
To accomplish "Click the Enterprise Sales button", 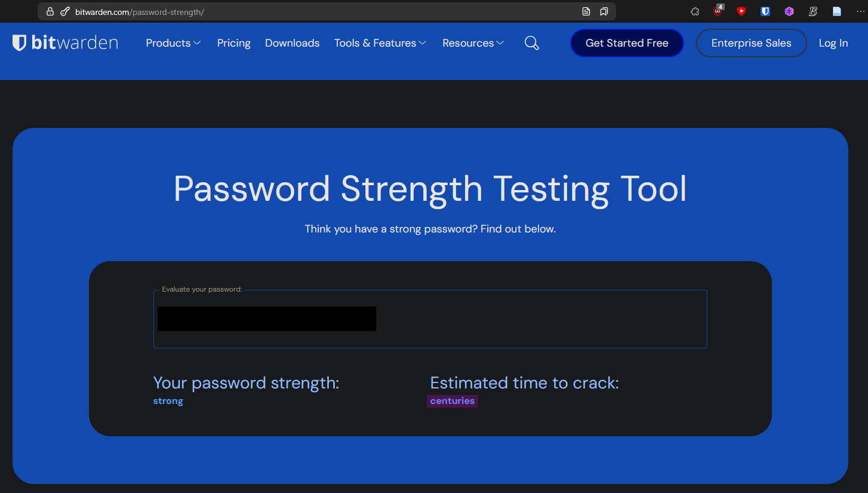I will (x=752, y=43).
